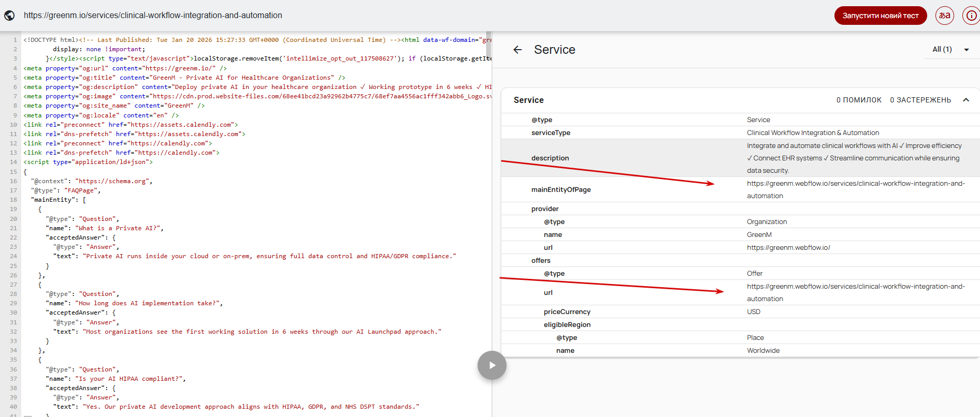980x417 pixels.
Task: Click line number 15 in the code gutter
Action: coord(13,172)
